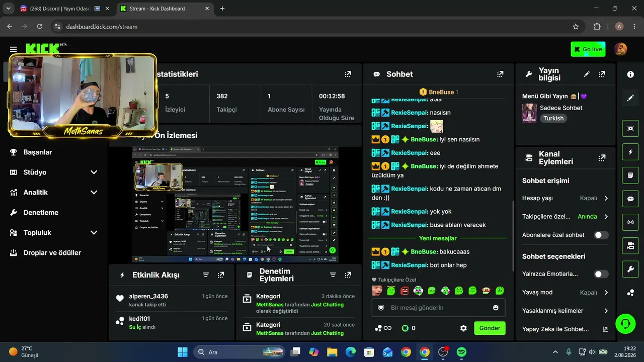Click the info icon in right sidebar
Viewport: 644px width, 362px height.
pos(630,74)
